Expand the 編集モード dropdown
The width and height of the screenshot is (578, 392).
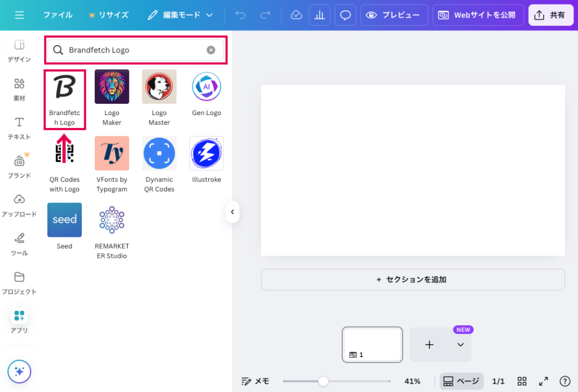[x=180, y=15]
